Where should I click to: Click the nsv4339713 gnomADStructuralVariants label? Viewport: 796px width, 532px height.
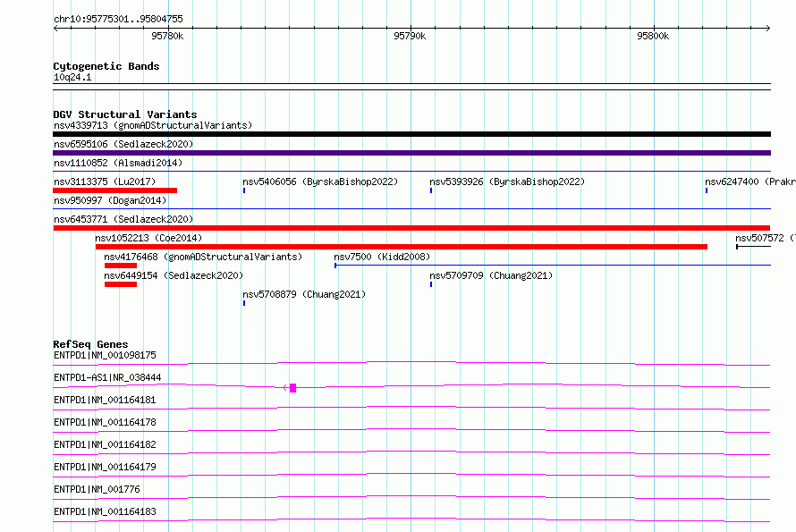point(153,125)
